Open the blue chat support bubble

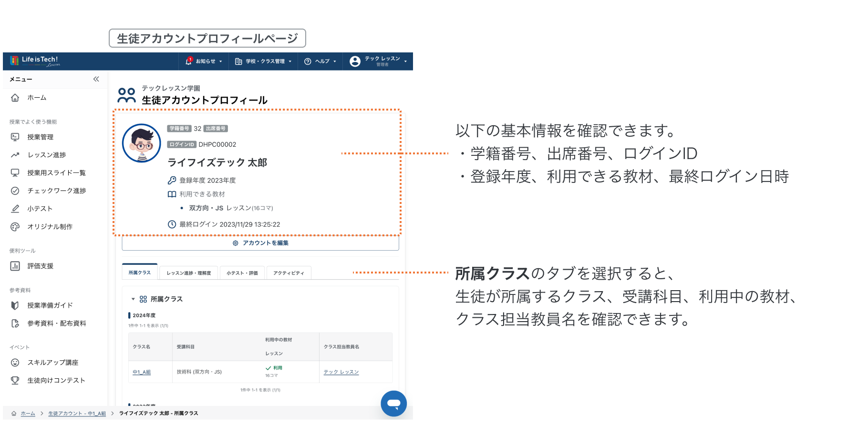click(x=393, y=404)
